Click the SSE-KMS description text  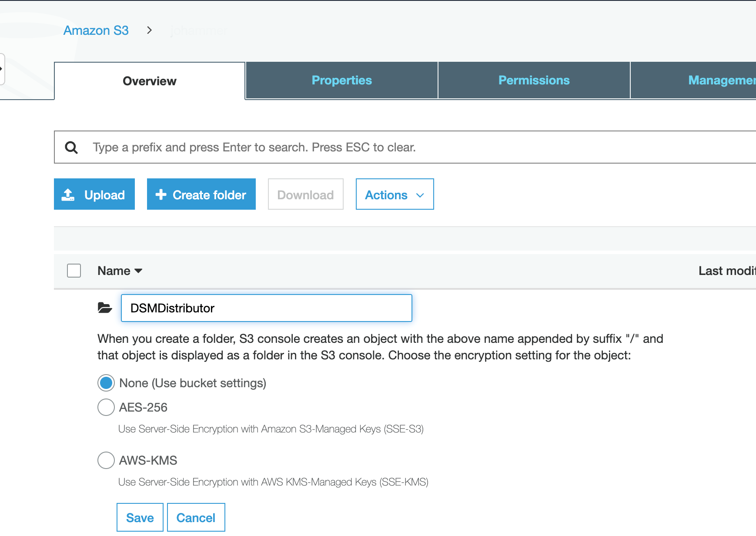(x=273, y=482)
